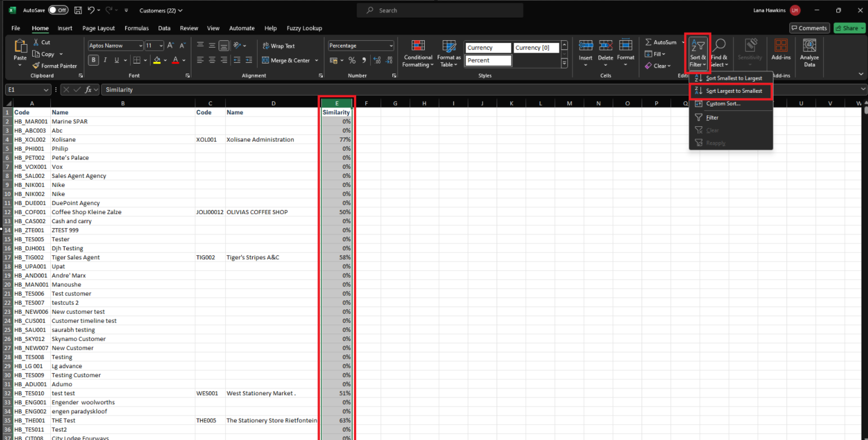This screenshot has width=868, height=440.
Task: Open Conditional Formatting tool
Action: click(x=418, y=46)
